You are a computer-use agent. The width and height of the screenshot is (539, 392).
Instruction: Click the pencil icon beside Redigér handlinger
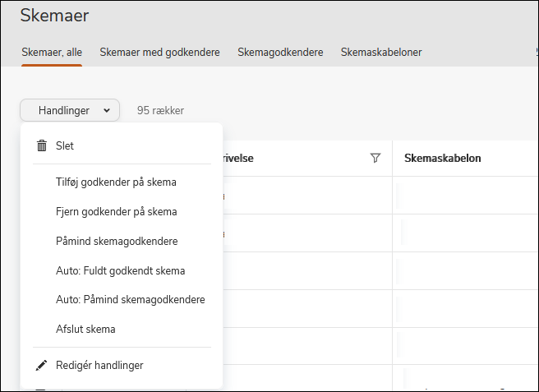[42, 365]
